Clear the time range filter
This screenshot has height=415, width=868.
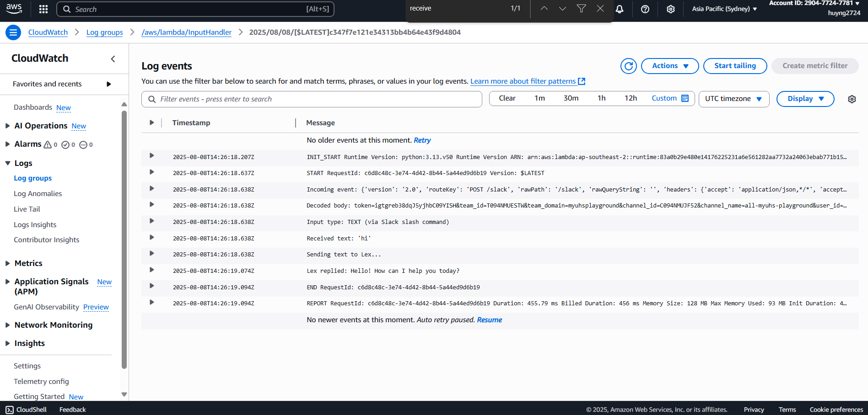pyautogui.click(x=507, y=98)
